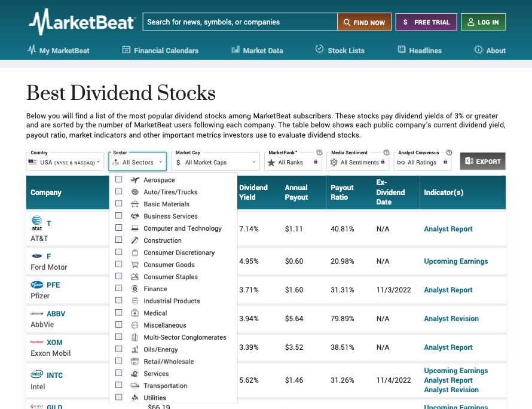Open the Analyst Consensus ratings dropdown

click(x=422, y=161)
